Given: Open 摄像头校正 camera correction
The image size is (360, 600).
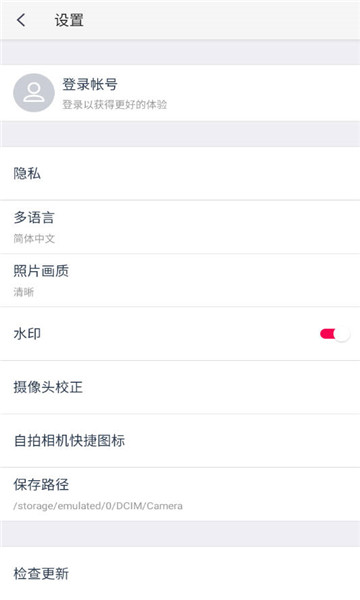Looking at the screenshot, I should click(180, 387).
